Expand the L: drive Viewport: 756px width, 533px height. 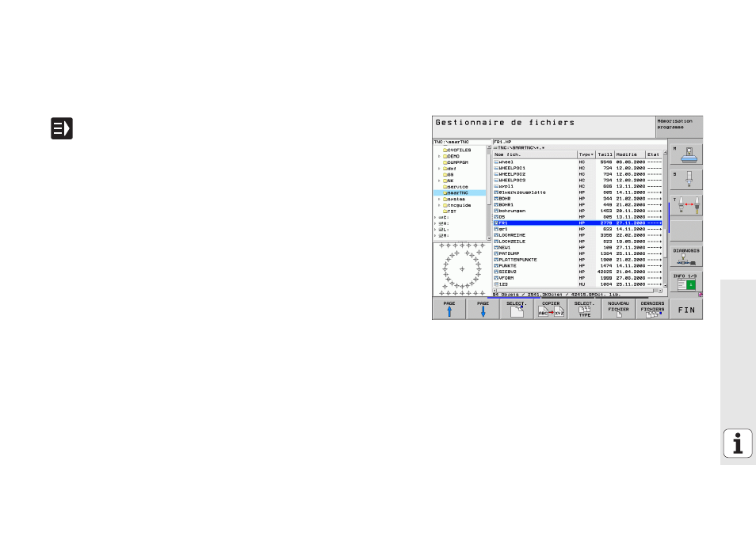click(435, 230)
